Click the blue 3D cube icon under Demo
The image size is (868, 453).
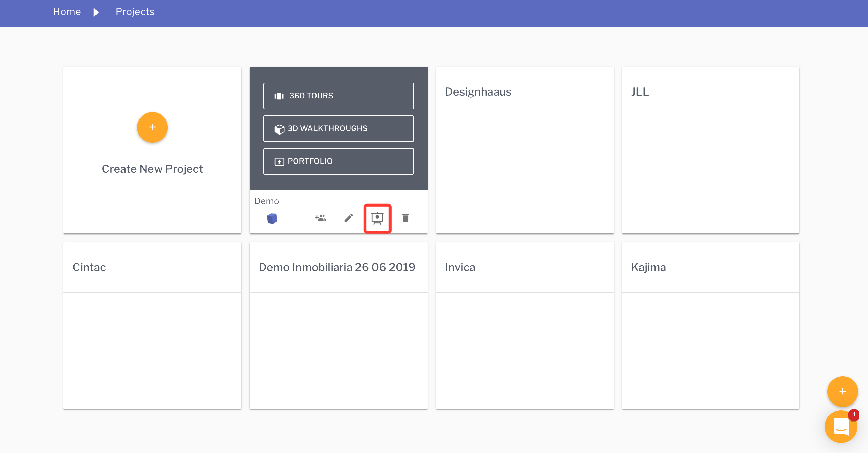(x=272, y=218)
